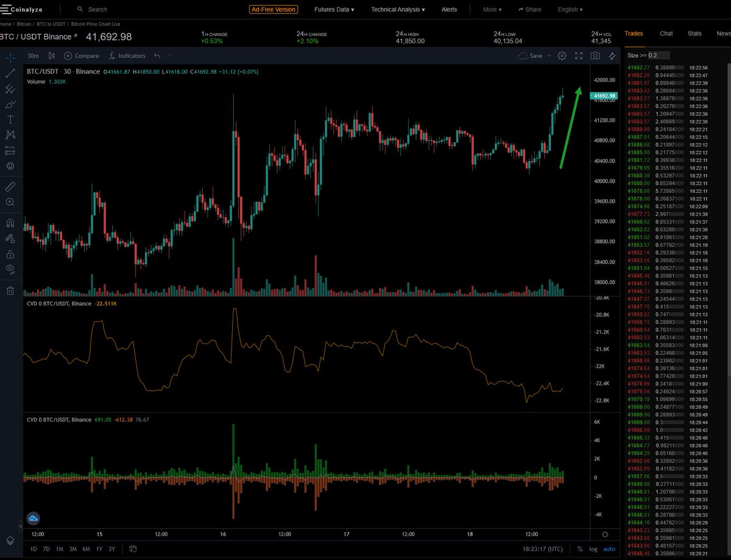
Task: Toggle magnet mode for drawings
Action: tap(10, 223)
